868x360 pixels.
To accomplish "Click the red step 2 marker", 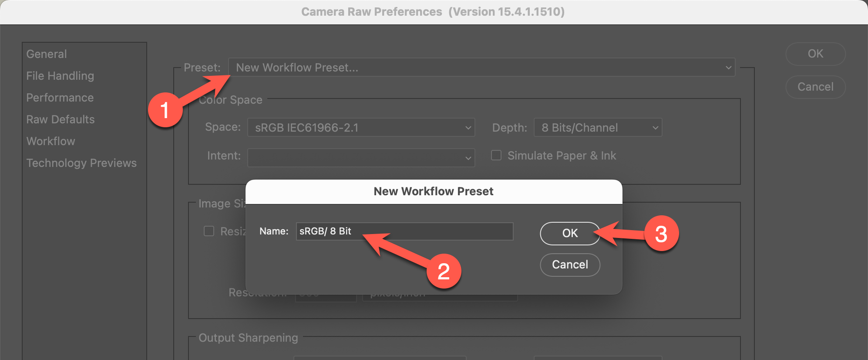I will click(x=444, y=271).
